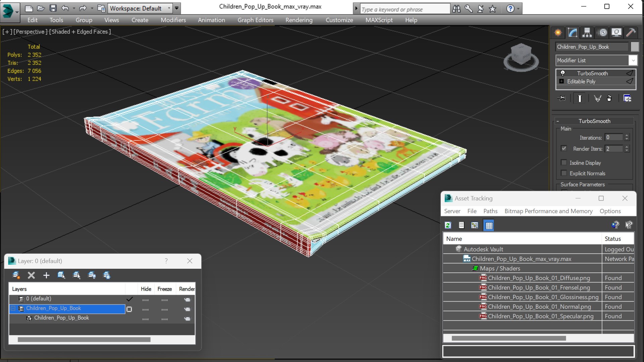Create new layer with plus icon
The image size is (644, 362).
click(x=46, y=275)
